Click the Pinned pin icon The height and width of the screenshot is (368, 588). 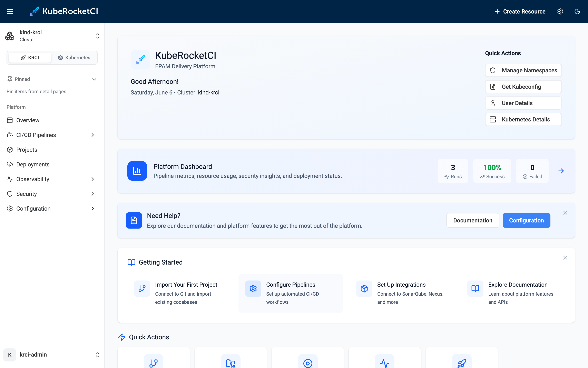tap(10, 79)
